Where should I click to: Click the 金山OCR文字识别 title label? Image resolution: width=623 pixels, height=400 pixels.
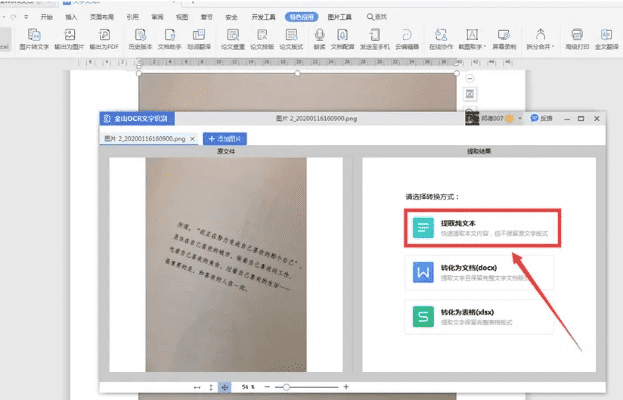pyautogui.click(x=137, y=118)
